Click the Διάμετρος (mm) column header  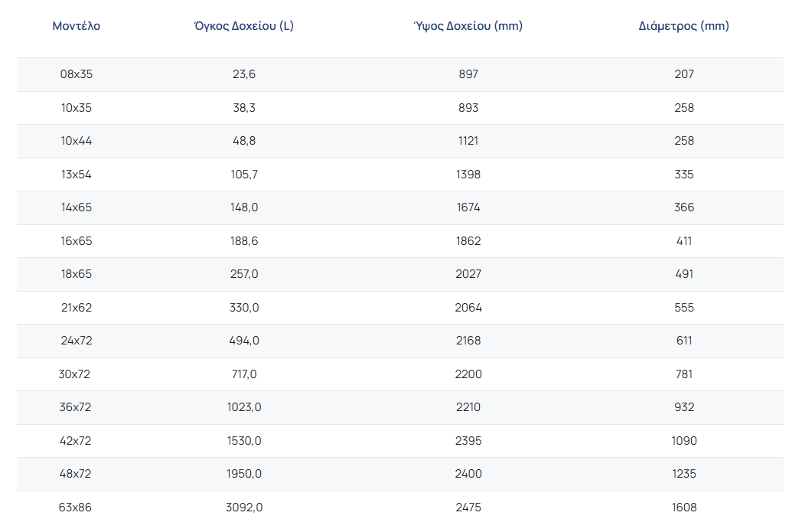[x=683, y=26]
